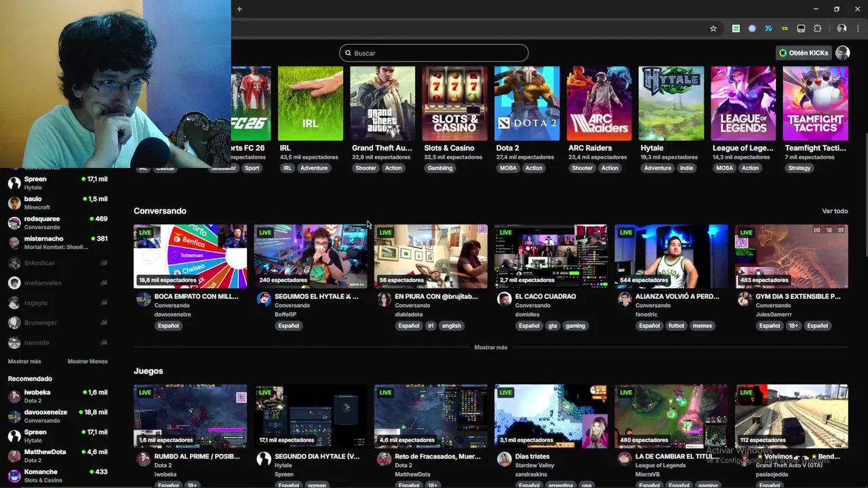Open the purple magnifier browser extension
This screenshot has width=868, height=488.
[752, 28]
